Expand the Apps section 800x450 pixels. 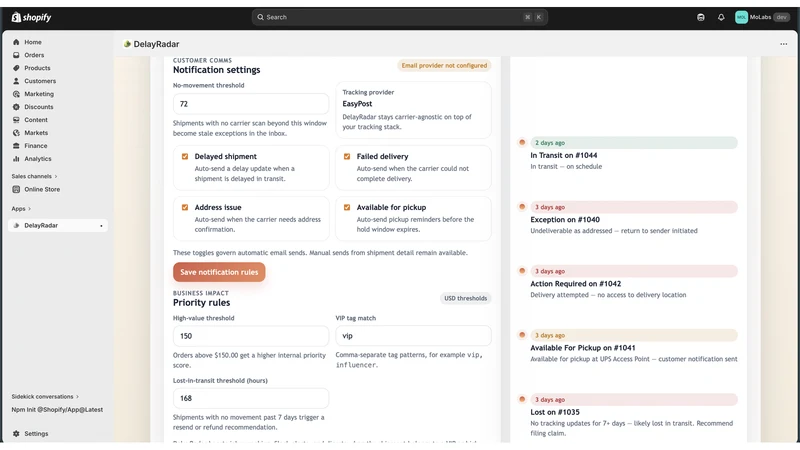click(21, 209)
